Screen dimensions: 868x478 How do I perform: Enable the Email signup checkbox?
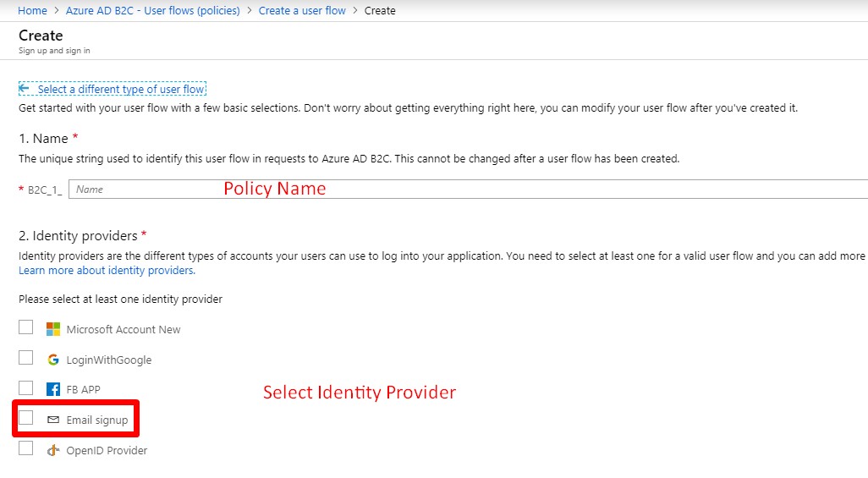tap(26, 418)
